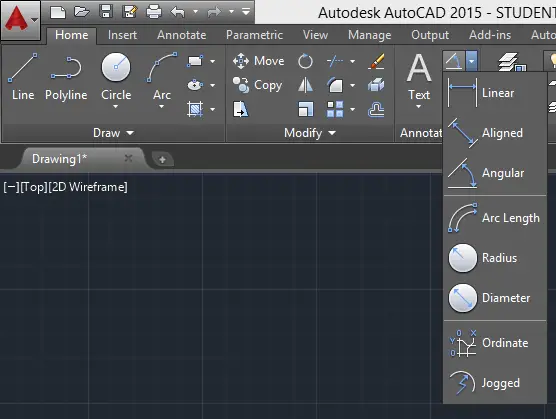Select the Polyline tool
Screen dimensions: 556x419
pos(66,77)
